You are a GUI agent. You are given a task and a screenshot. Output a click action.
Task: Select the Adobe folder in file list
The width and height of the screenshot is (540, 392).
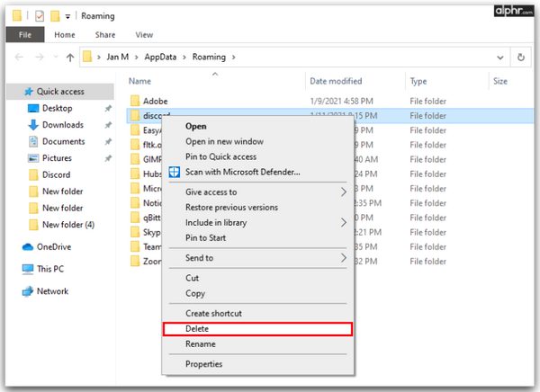click(x=156, y=102)
